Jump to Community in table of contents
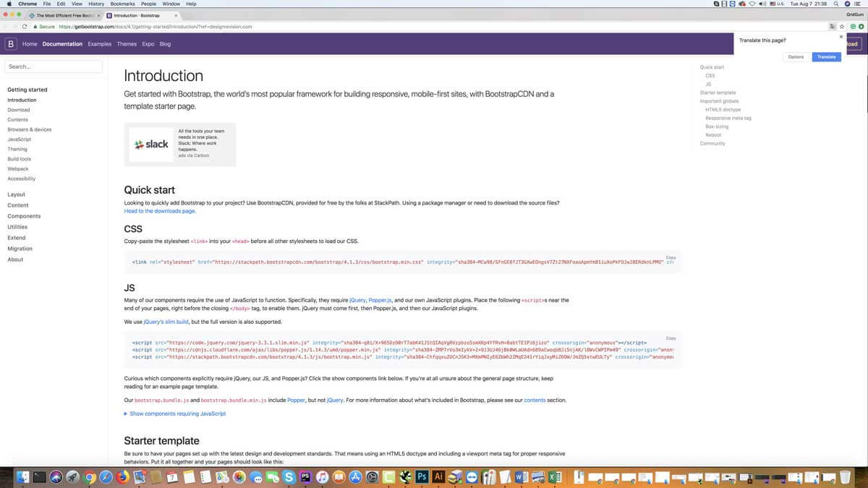Image resolution: width=868 pixels, height=488 pixels. (x=712, y=143)
